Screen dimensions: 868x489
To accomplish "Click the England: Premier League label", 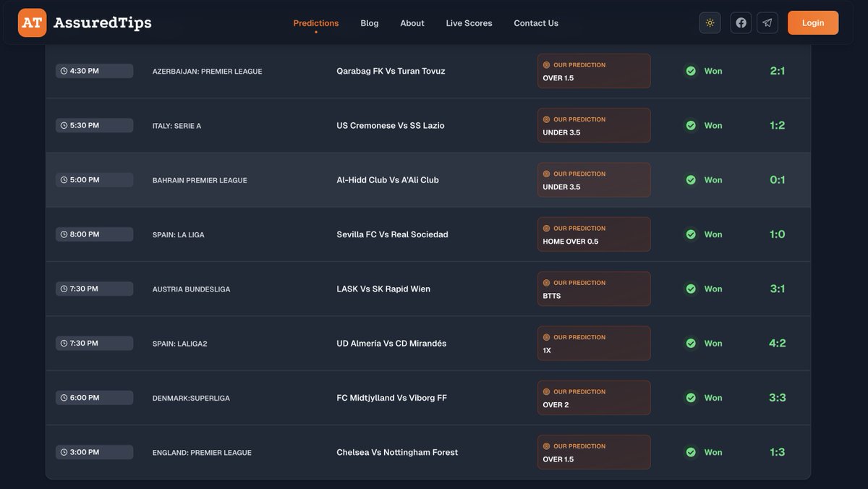I will [x=202, y=453].
